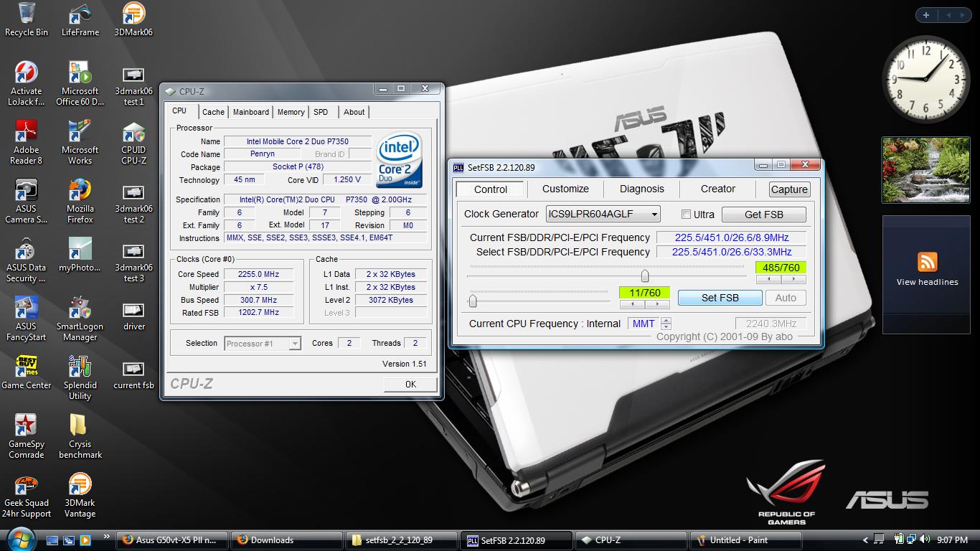
Task: Launch the LifeFrame desktop shortcut
Action: (x=80, y=20)
